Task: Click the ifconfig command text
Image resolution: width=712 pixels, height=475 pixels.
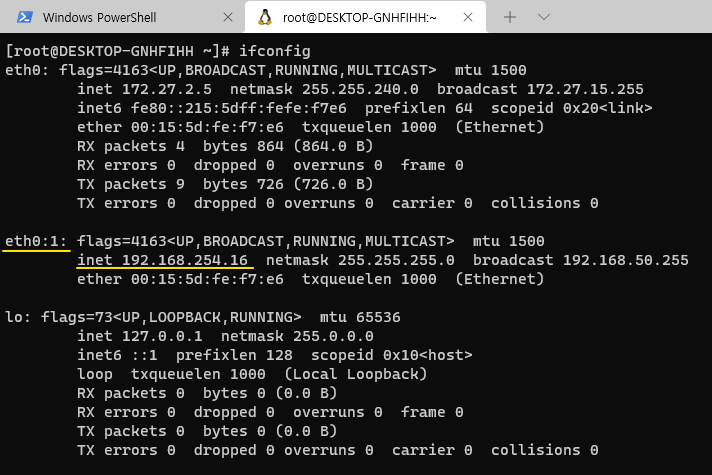Action: click(275, 51)
